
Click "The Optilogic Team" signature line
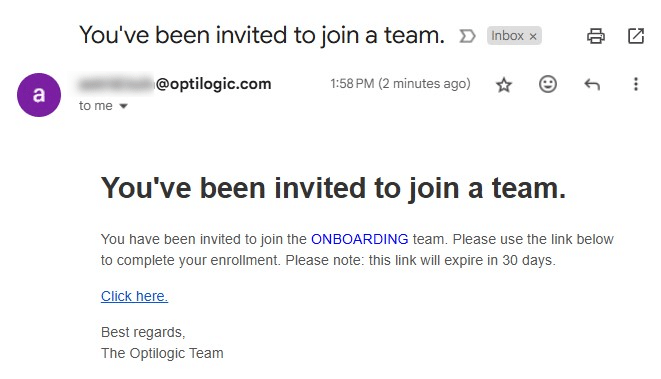coord(162,353)
